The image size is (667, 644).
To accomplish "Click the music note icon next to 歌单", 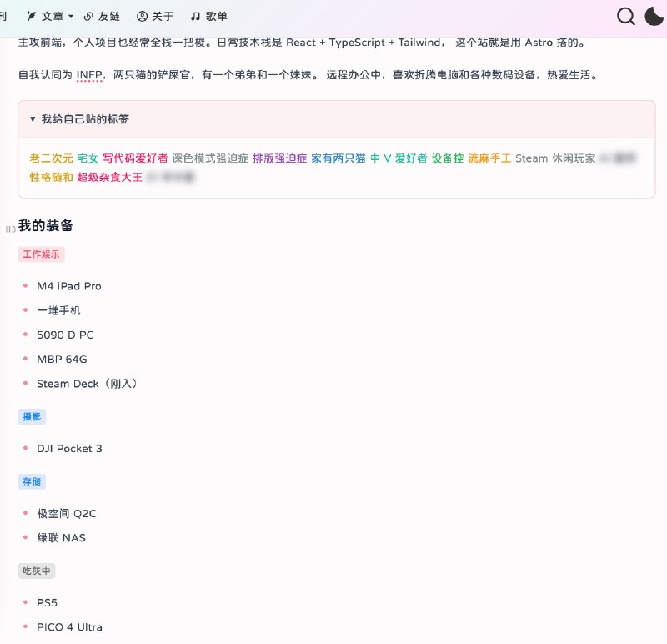I will click(x=196, y=16).
